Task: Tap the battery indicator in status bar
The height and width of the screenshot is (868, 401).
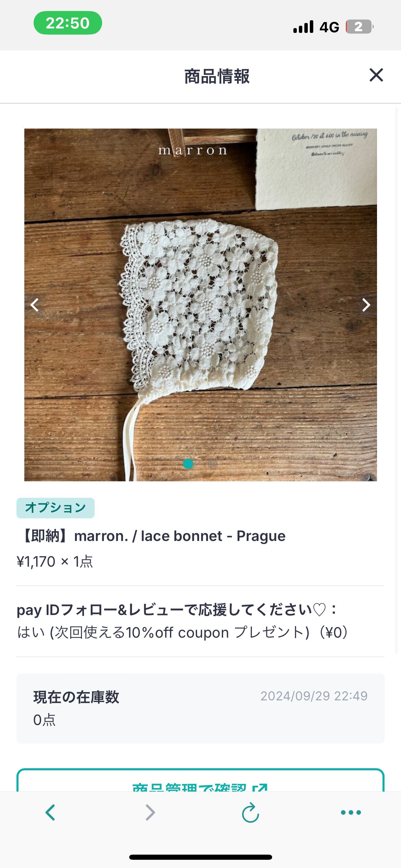Action: [359, 27]
